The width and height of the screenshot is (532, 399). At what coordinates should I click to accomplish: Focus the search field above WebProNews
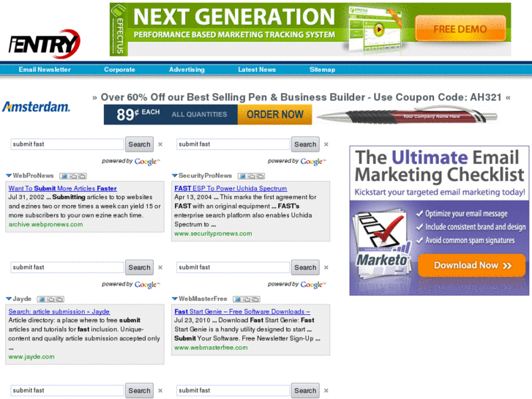pos(67,144)
